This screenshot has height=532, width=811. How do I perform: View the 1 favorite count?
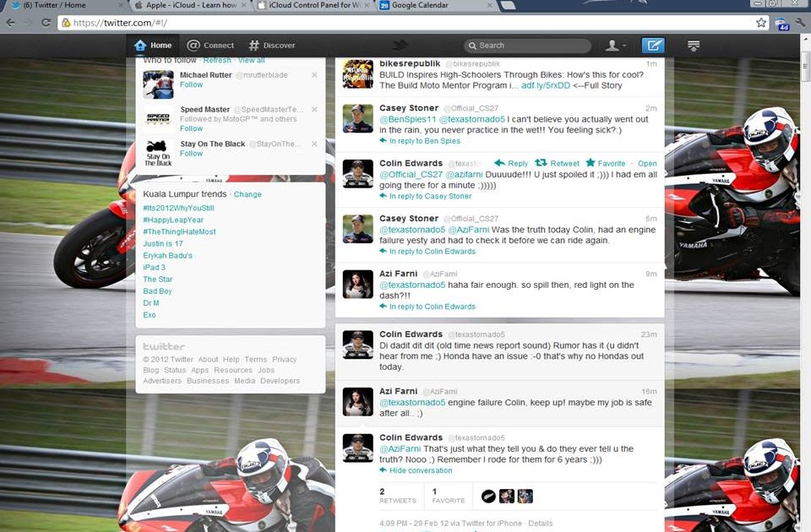coord(449,496)
